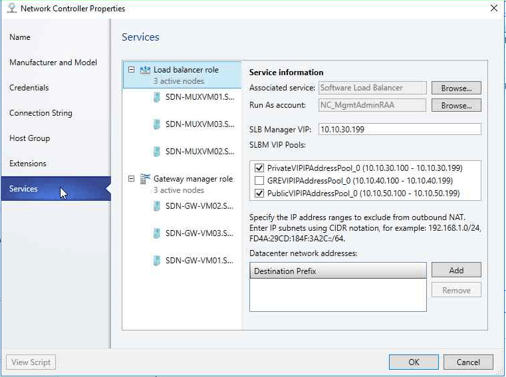The image size is (506, 377).
Task: Uncheck PublicVIPIPAddressPool_0 checkbox
Action: 259,193
